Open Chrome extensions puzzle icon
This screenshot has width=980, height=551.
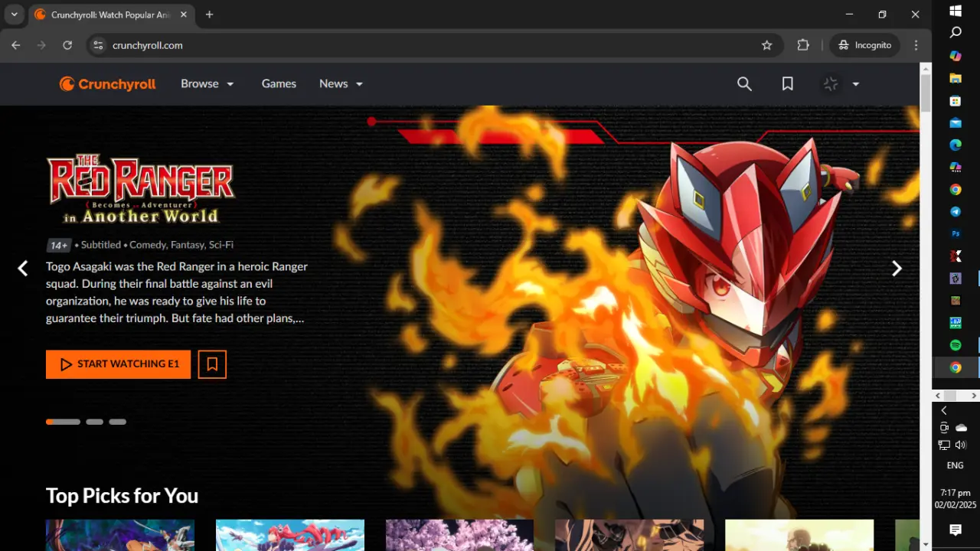803,45
